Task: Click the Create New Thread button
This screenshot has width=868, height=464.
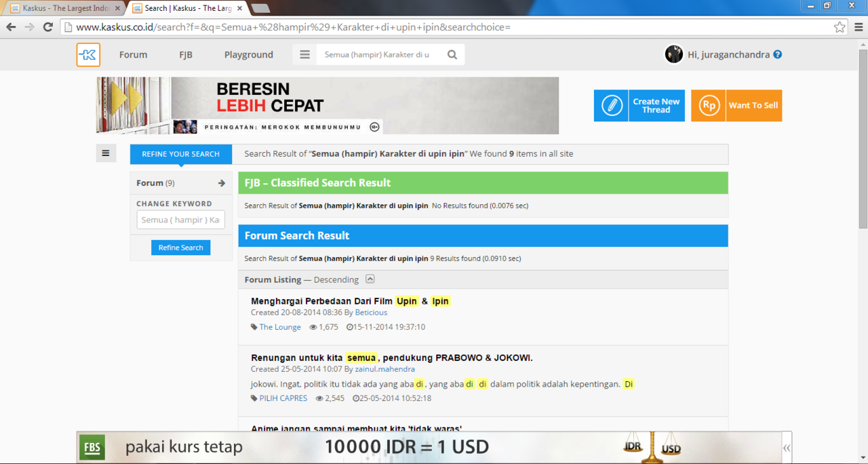Action: 639,106
